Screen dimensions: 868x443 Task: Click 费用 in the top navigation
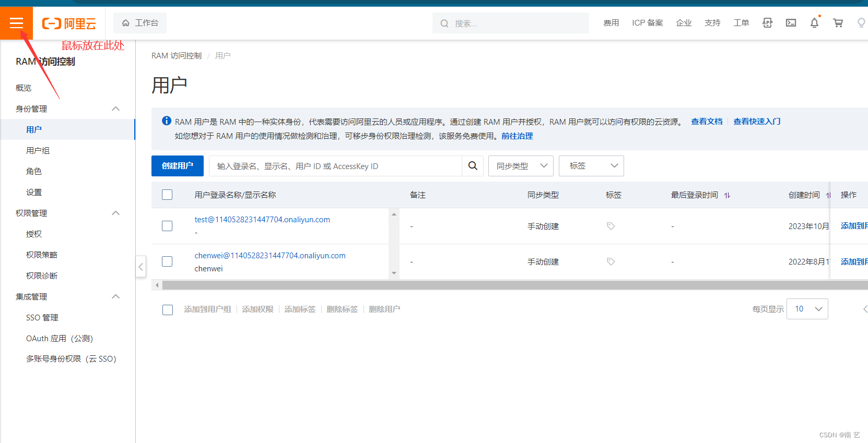coord(611,23)
